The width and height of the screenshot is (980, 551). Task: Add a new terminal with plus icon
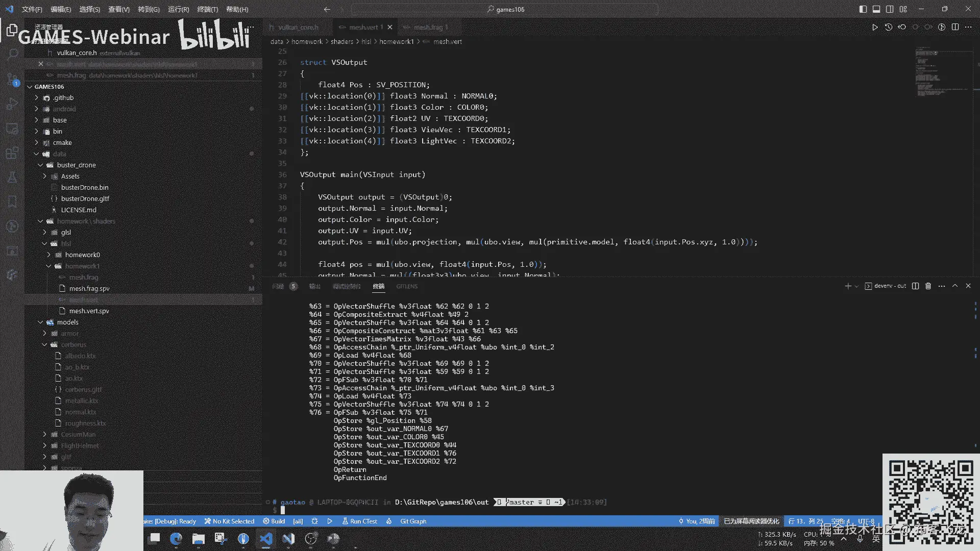pos(848,286)
